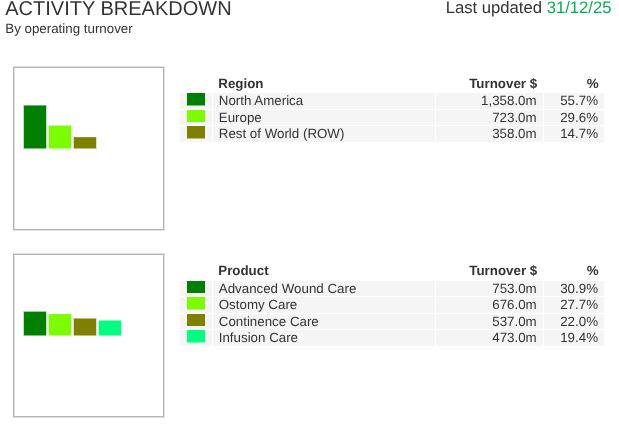Click the Region column header
Screen dimensions: 619x424
[240, 84]
